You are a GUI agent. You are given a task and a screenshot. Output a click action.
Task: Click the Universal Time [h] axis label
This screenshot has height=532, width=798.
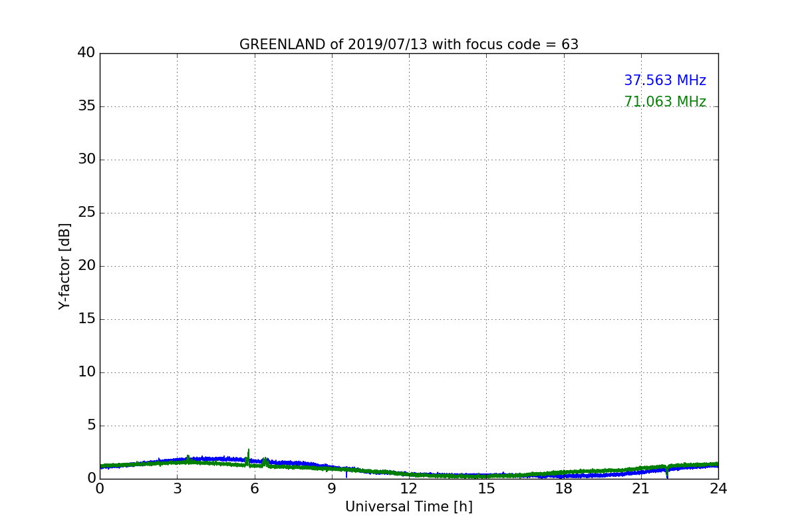[x=409, y=507]
